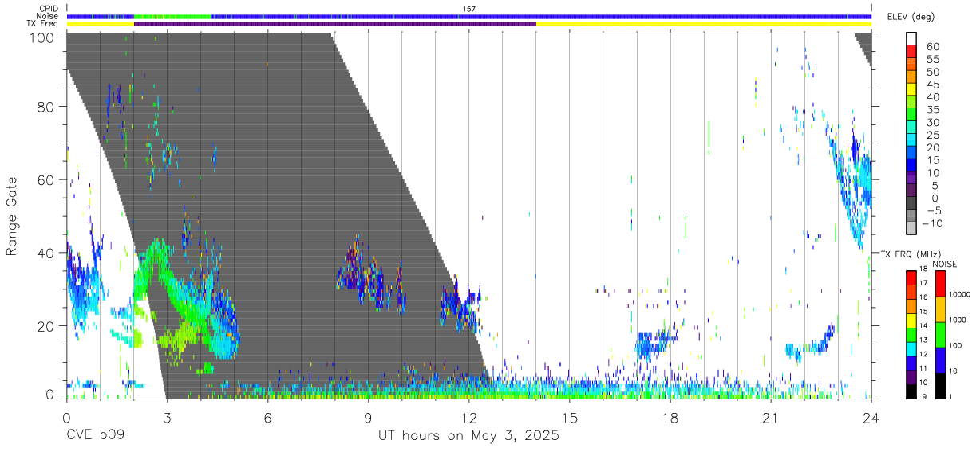Viewport: 980px width, 452px height.
Task: Click the 50 tick on ELEV colorbar
Action: tap(931, 73)
